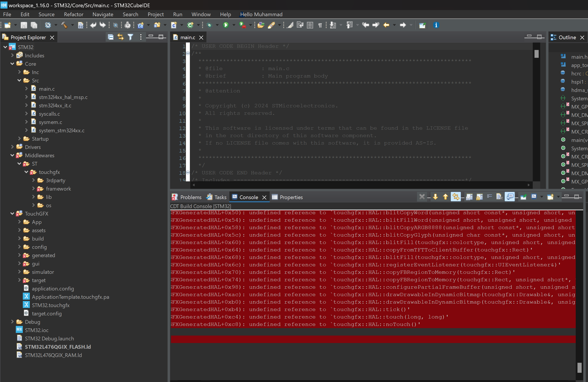This screenshot has height=382, width=588.
Task: Click Clear Console document icon
Action: 499,197
